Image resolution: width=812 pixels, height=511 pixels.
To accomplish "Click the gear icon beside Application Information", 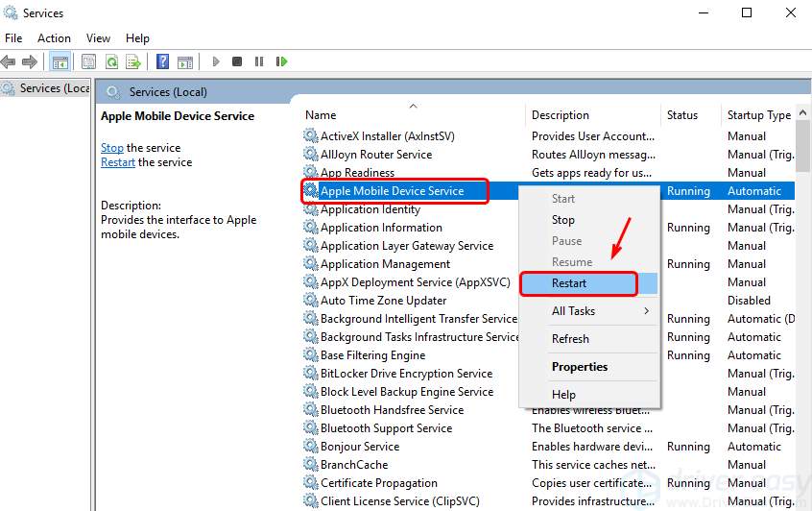I will point(310,227).
